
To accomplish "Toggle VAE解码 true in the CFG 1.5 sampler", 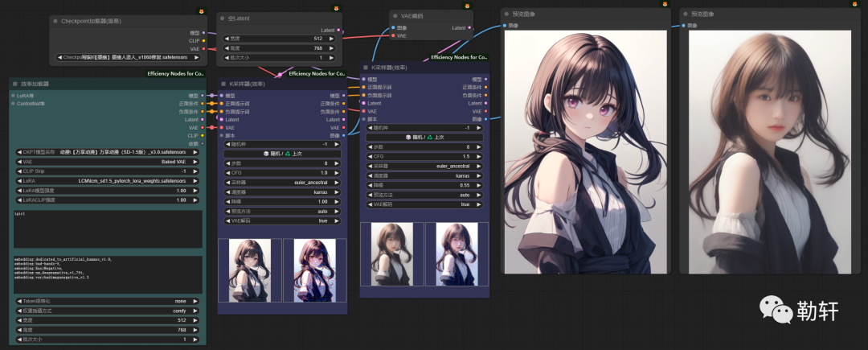I will (424, 205).
